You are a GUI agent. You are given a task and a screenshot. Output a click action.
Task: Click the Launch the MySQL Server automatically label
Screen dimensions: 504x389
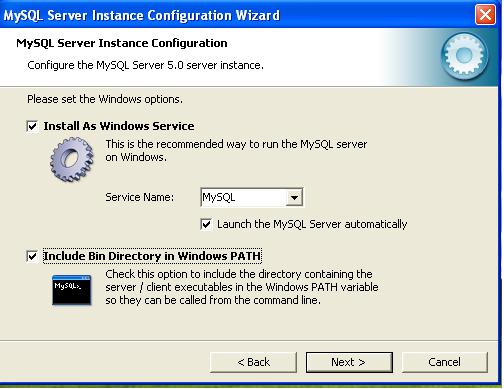point(312,224)
